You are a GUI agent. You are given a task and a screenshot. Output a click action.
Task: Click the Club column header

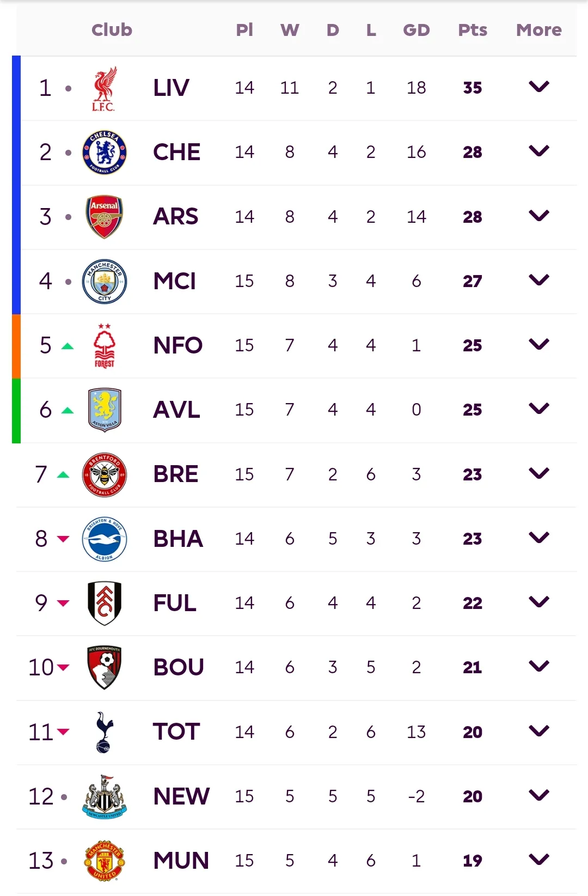tap(112, 29)
